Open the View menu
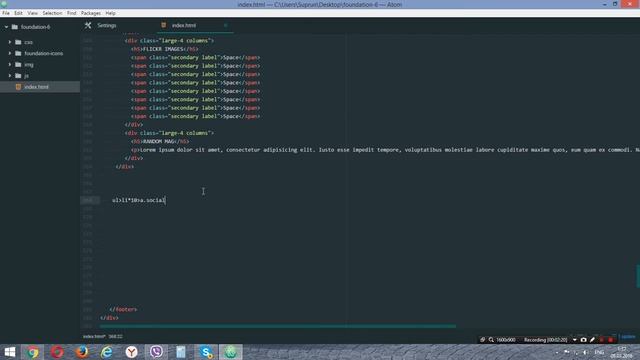 click(x=32, y=13)
